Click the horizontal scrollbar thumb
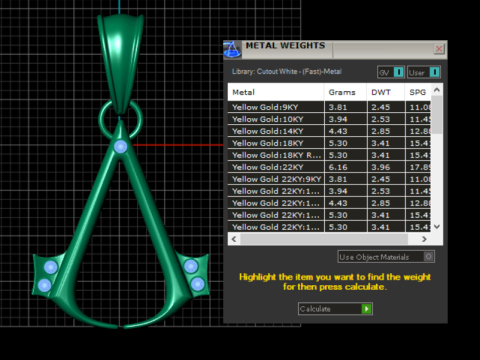 point(324,239)
